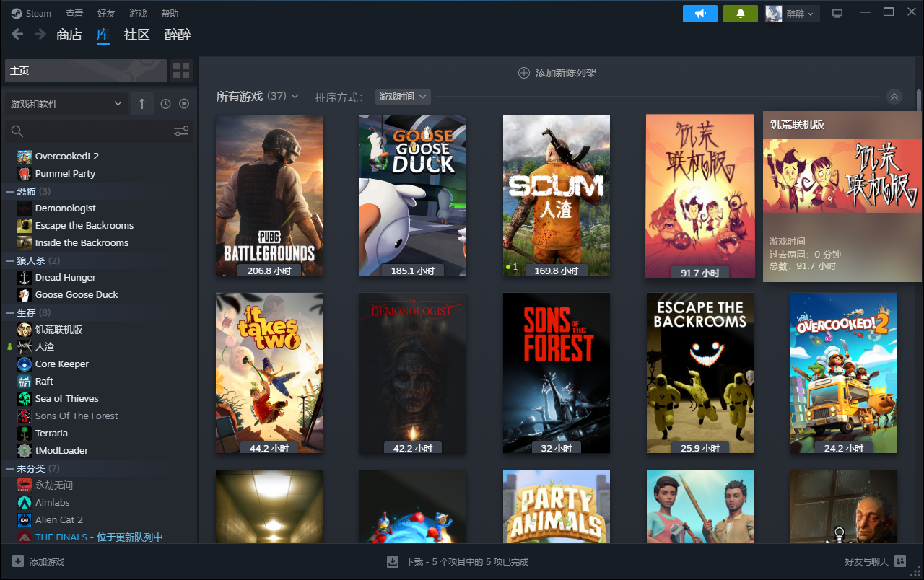
Task: Collapse the 所有游戏 shelf with chevron button
Action: click(894, 97)
